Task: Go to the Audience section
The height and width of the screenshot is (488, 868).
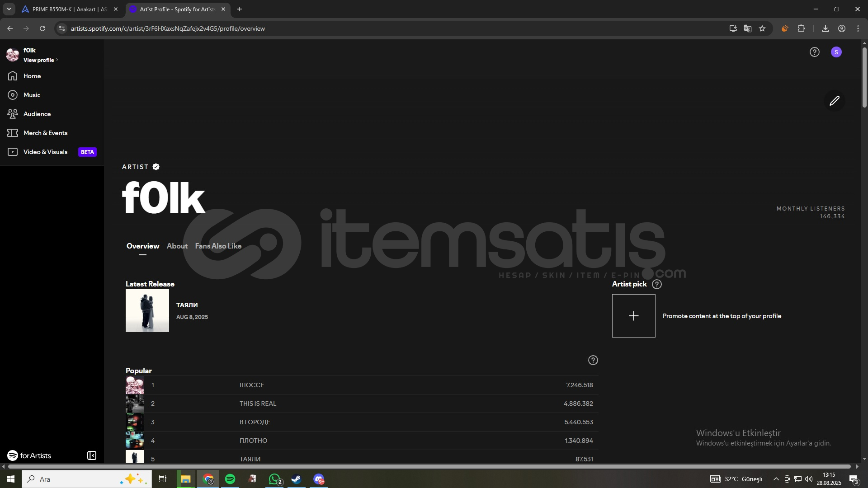Action: (x=37, y=114)
